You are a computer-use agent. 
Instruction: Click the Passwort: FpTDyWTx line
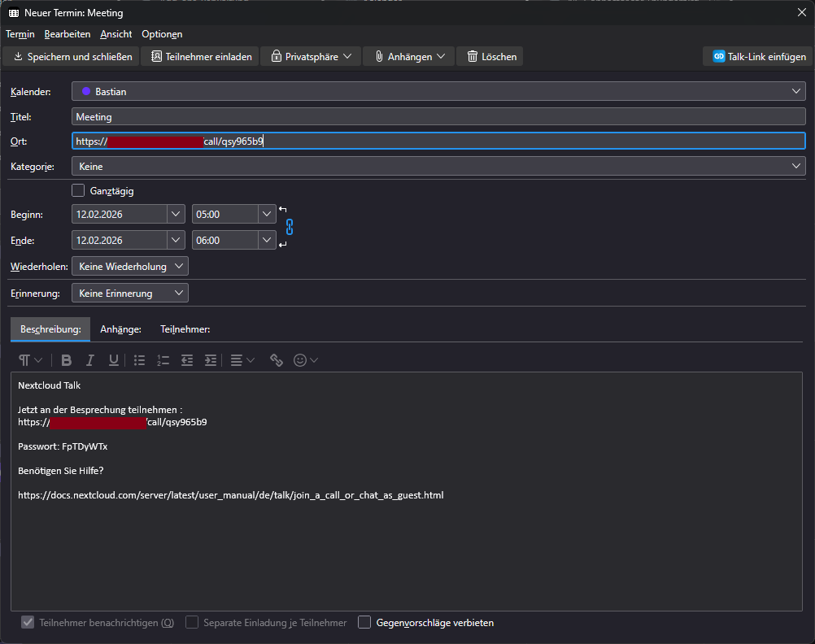click(63, 446)
